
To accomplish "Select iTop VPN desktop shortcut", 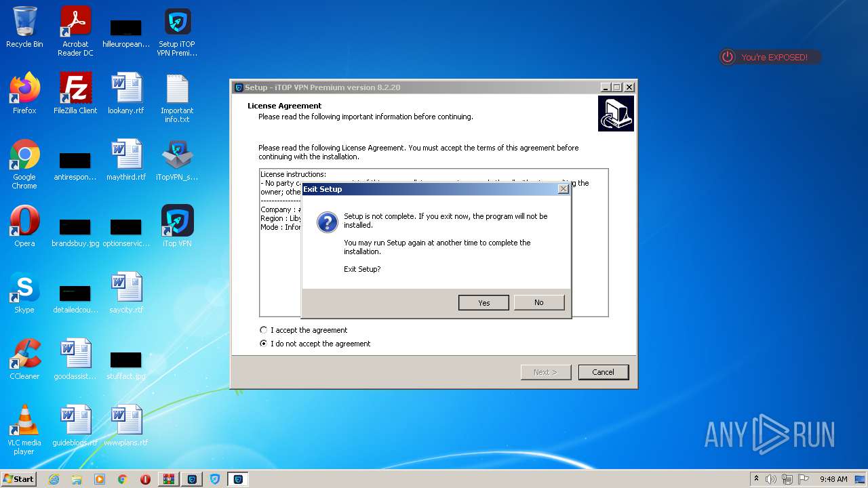I will click(177, 226).
